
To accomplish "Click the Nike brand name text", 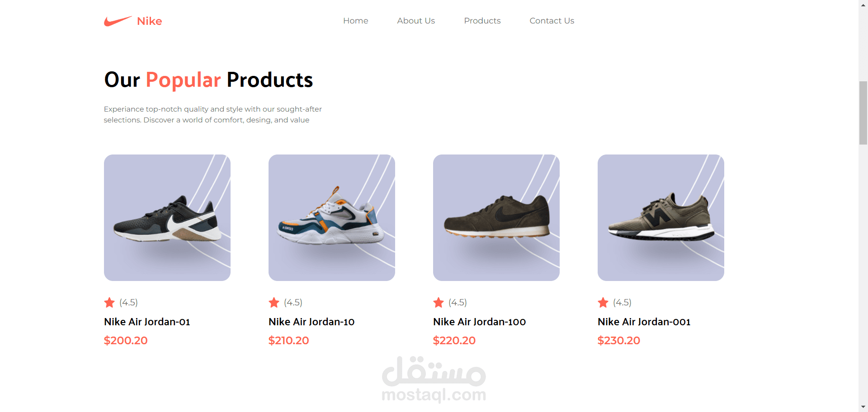I will [x=149, y=21].
